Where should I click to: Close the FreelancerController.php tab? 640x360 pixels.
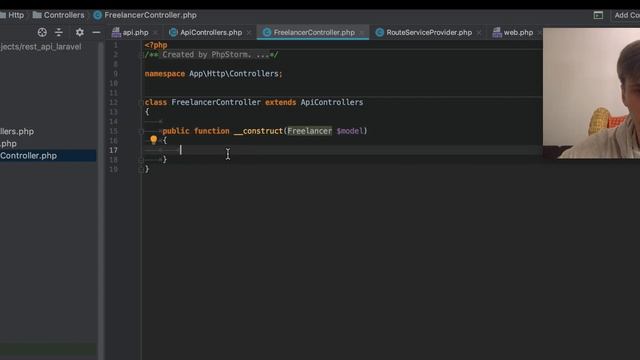point(361,33)
